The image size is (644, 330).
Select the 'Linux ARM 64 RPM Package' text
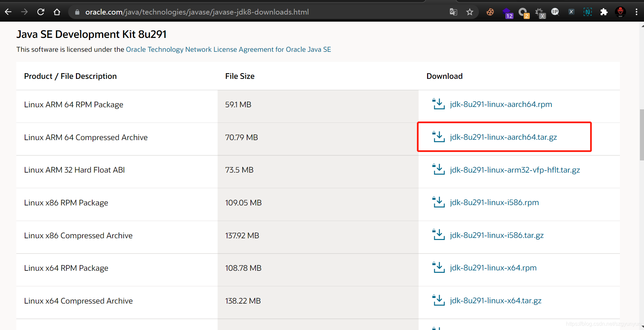(74, 105)
